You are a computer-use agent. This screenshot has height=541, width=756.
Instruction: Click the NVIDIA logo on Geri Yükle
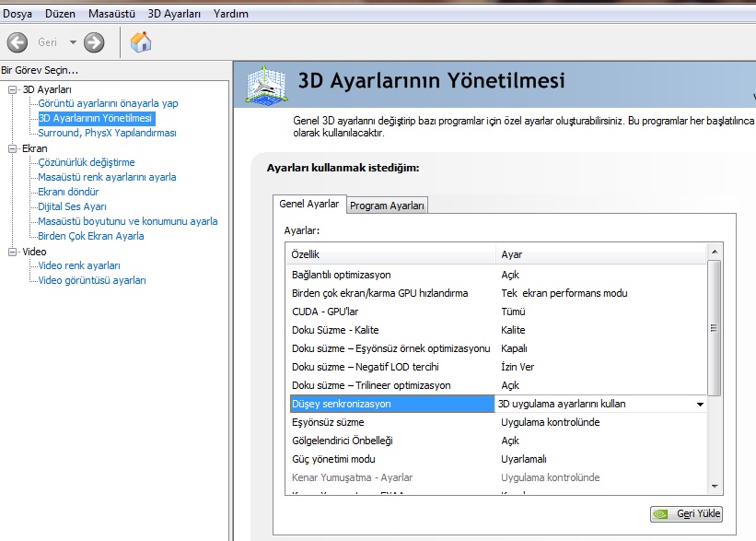point(661,514)
